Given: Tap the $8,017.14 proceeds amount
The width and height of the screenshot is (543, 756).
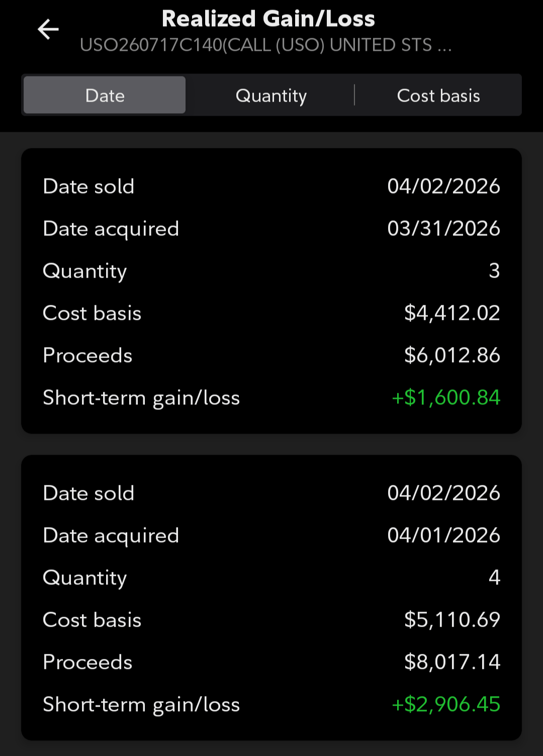Looking at the screenshot, I should [x=452, y=662].
